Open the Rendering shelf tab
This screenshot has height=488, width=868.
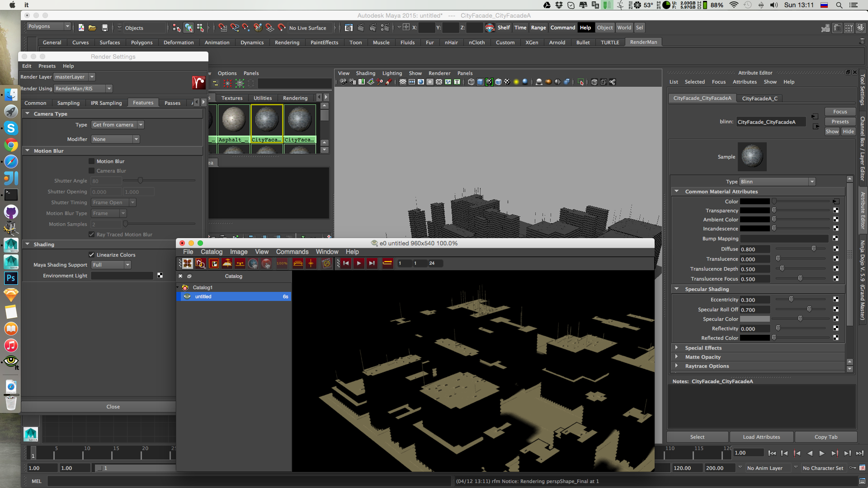[287, 42]
